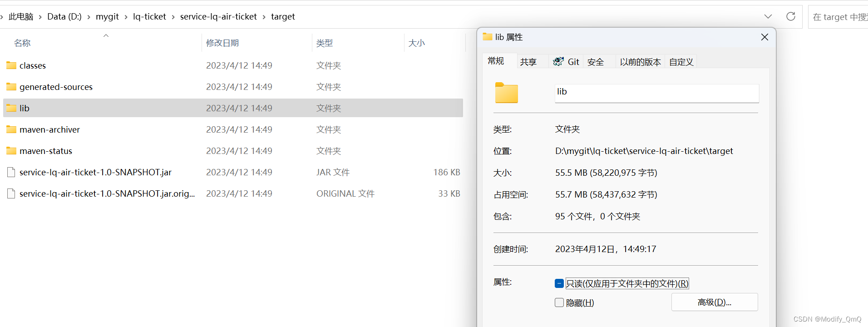Click the ORIGINAL 文件 type cell
868x327 pixels.
[345, 193]
